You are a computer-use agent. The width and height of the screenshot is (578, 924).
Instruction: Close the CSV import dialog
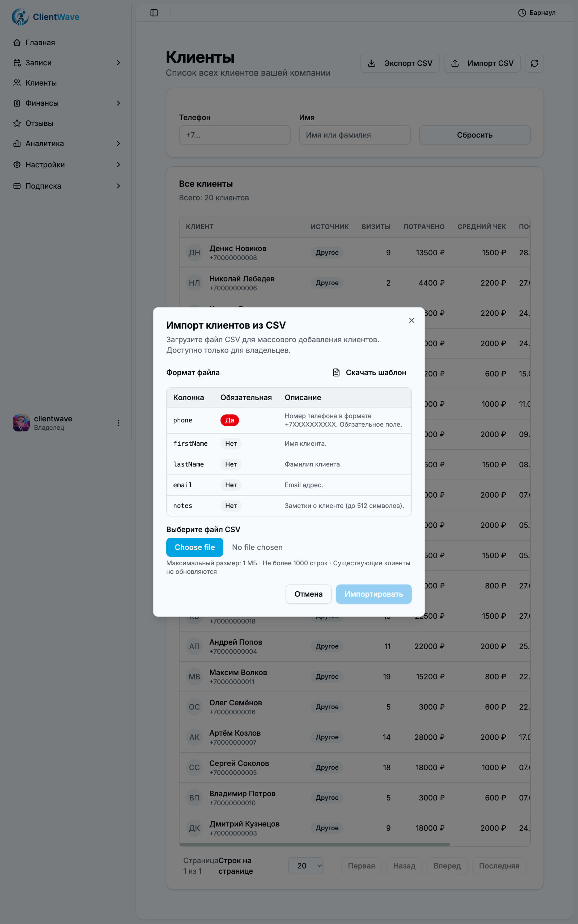point(411,320)
